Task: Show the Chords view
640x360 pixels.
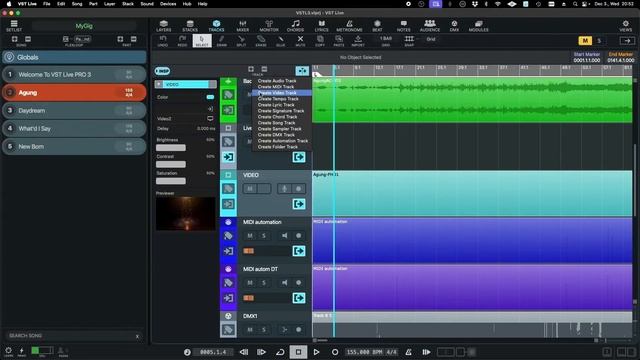Action: click(295, 26)
